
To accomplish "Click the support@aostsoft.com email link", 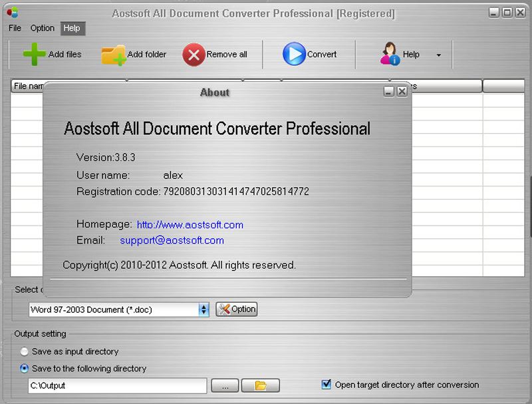I will click(x=172, y=240).
